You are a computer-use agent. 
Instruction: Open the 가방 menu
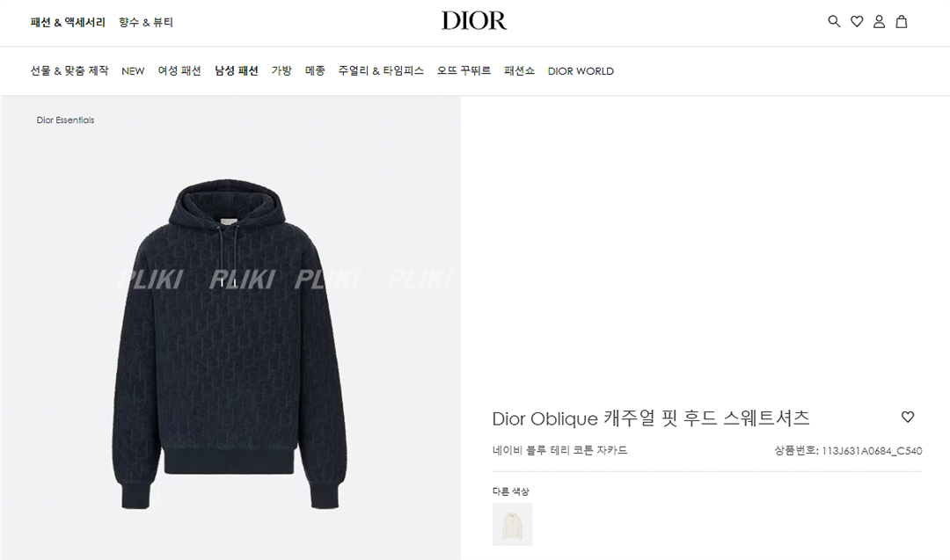[x=281, y=71]
